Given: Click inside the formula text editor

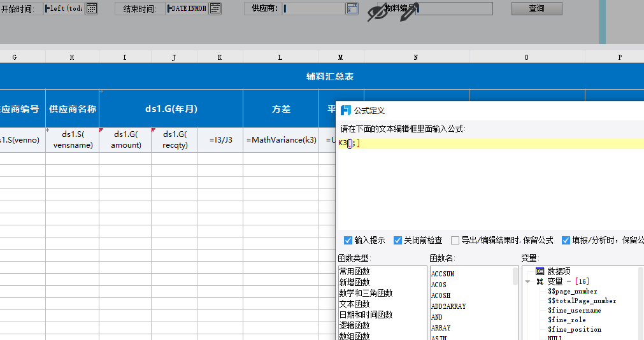Looking at the screenshot, I should 490,185.
